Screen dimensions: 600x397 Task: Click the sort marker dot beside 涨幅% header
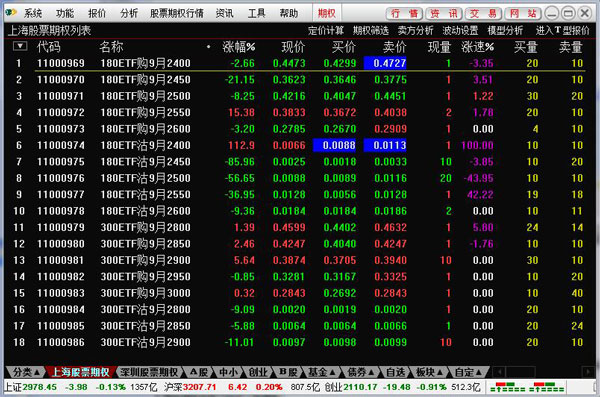[209, 47]
